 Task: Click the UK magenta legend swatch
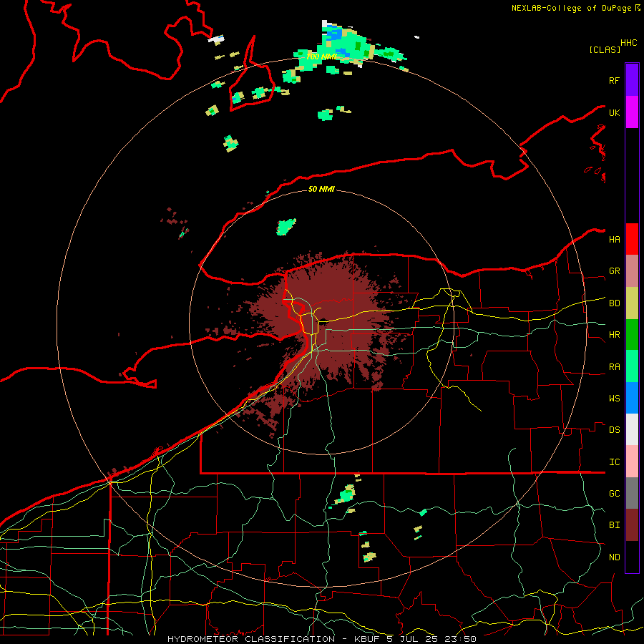[x=632, y=112]
